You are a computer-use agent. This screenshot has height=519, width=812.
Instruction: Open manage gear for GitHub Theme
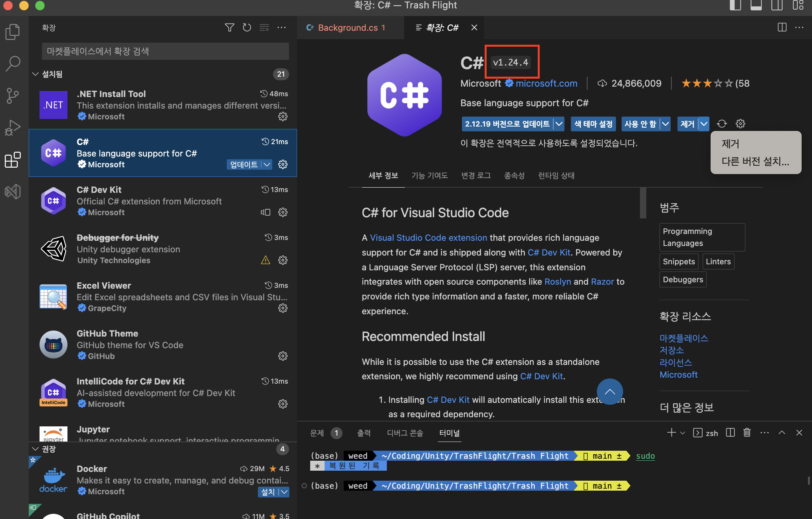283,356
